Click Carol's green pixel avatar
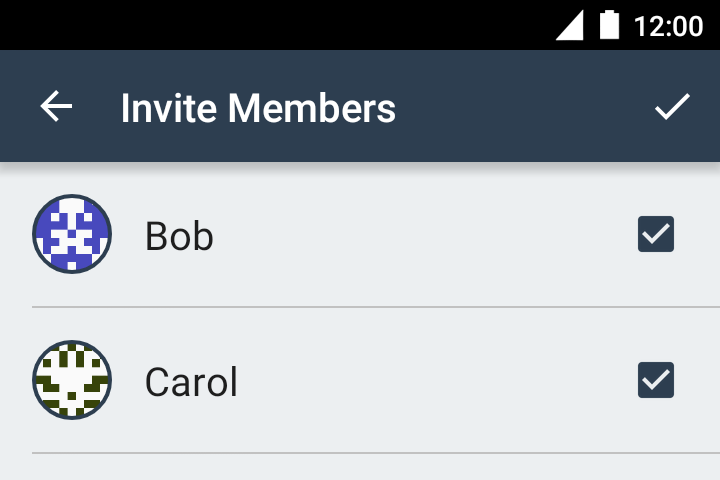The image size is (720, 480). [72, 380]
